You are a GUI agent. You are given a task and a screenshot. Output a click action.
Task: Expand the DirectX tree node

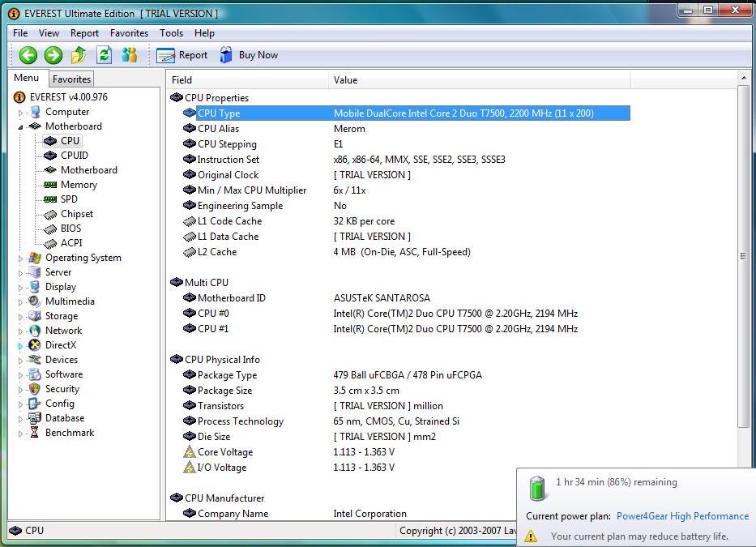click(20, 346)
